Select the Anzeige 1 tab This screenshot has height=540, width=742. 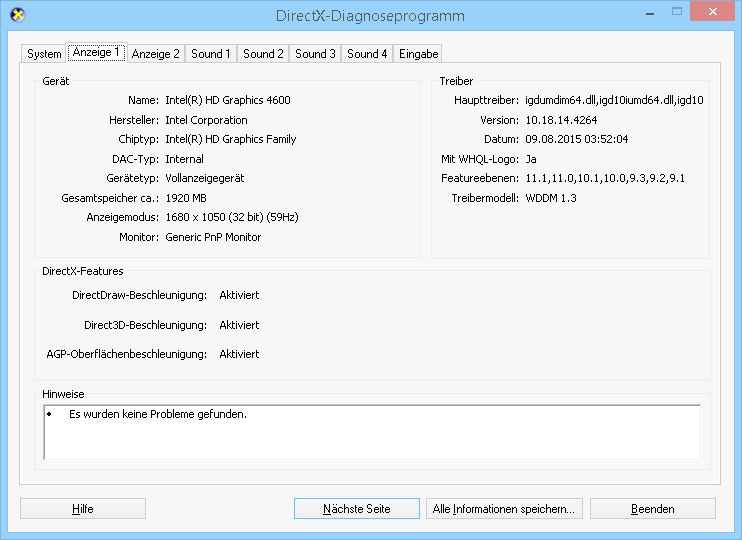(x=96, y=52)
